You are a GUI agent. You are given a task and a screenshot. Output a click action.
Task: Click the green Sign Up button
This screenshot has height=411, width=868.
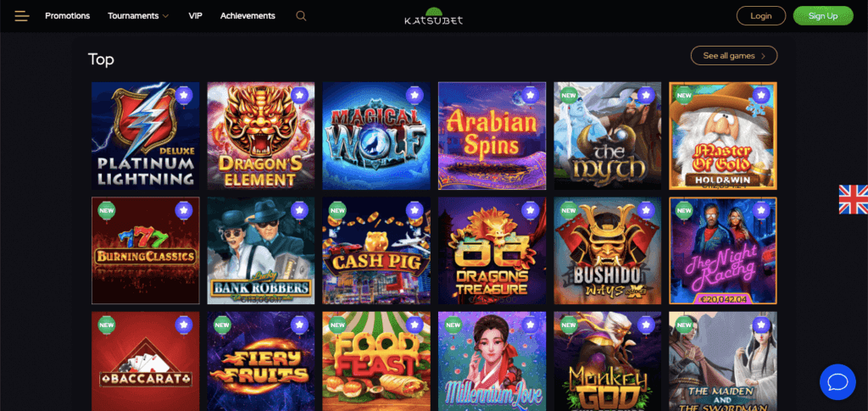pyautogui.click(x=823, y=16)
